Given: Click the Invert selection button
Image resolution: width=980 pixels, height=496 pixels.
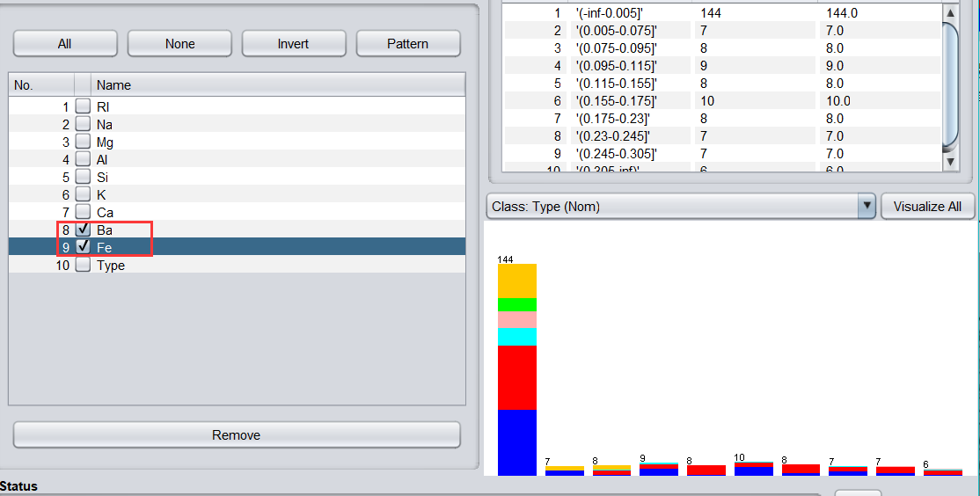Looking at the screenshot, I should 294,44.
